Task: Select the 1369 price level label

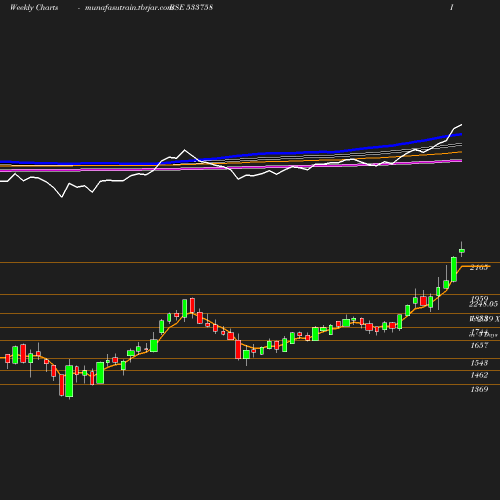Action: (479, 389)
